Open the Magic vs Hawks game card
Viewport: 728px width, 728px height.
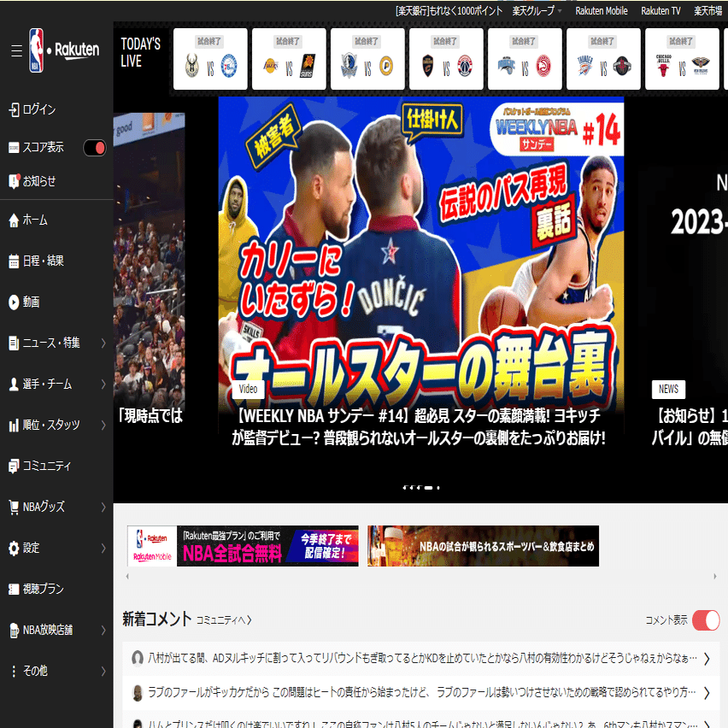tap(525, 59)
